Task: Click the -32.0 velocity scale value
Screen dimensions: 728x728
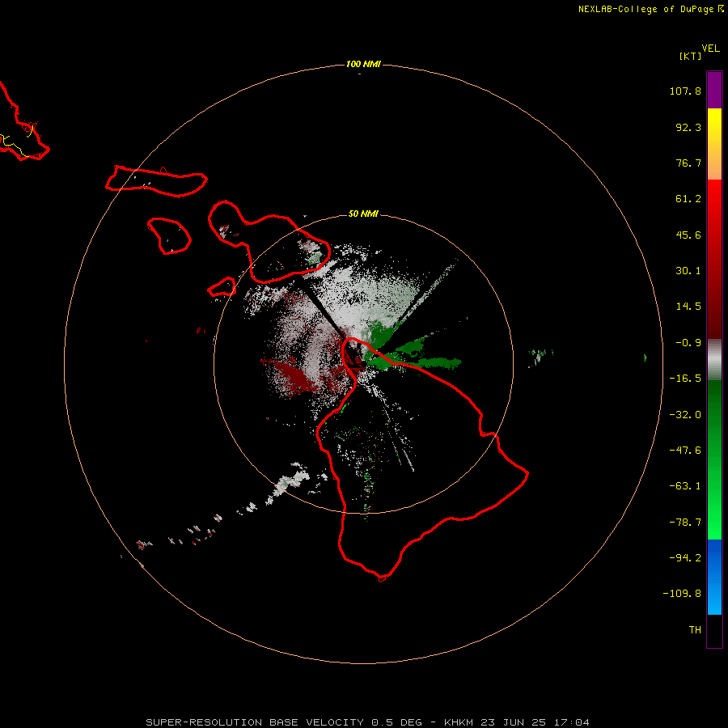Action: point(685,415)
